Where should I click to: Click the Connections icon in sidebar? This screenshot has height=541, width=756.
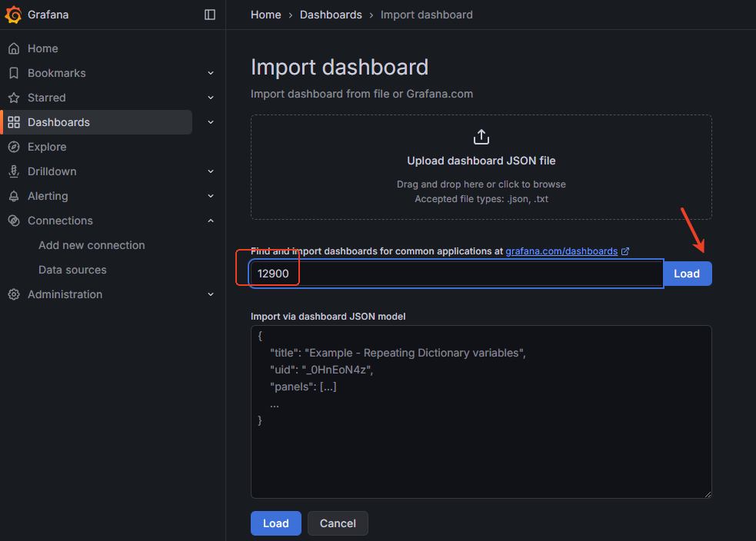(14, 221)
